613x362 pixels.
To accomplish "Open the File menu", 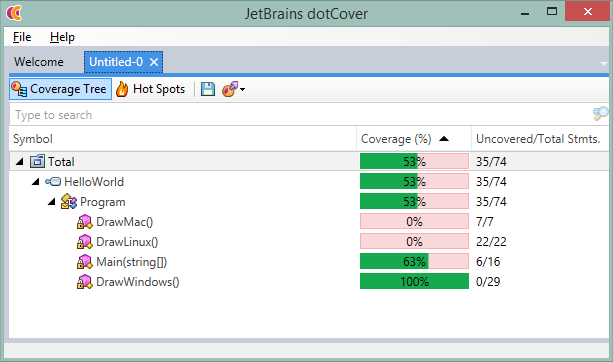I will (x=22, y=37).
